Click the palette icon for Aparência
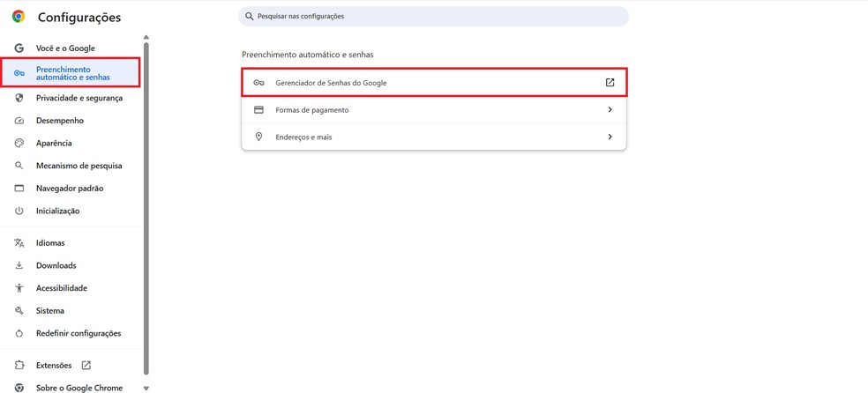 [x=19, y=143]
